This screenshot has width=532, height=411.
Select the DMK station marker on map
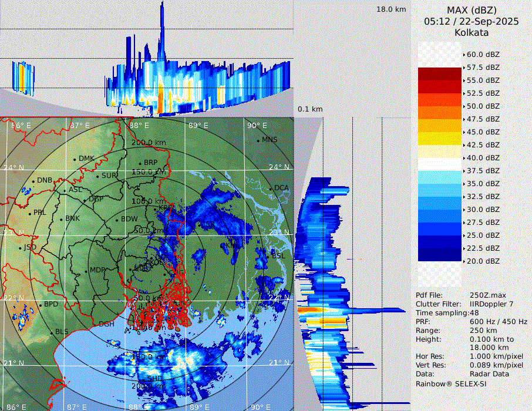click(75, 159)
